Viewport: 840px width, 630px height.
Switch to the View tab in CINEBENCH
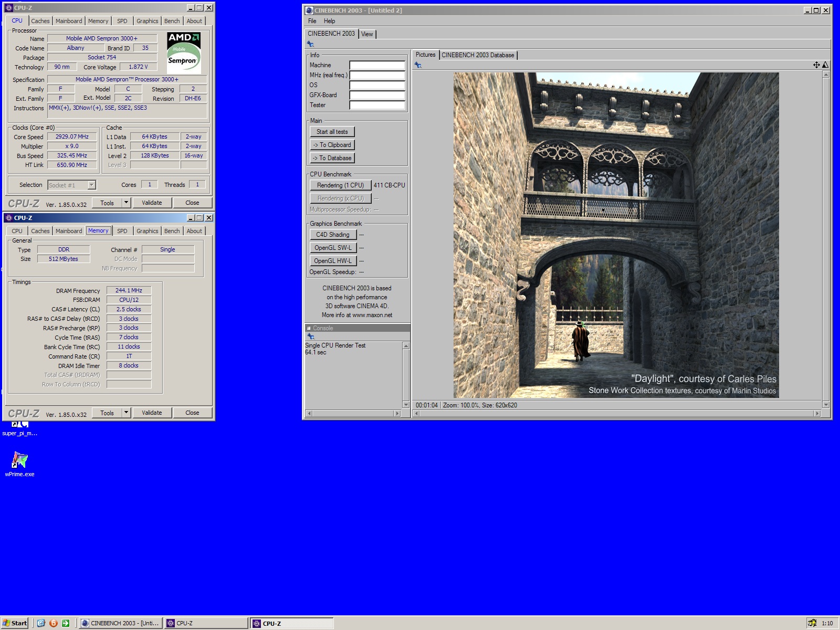click(x=367, y=34)
